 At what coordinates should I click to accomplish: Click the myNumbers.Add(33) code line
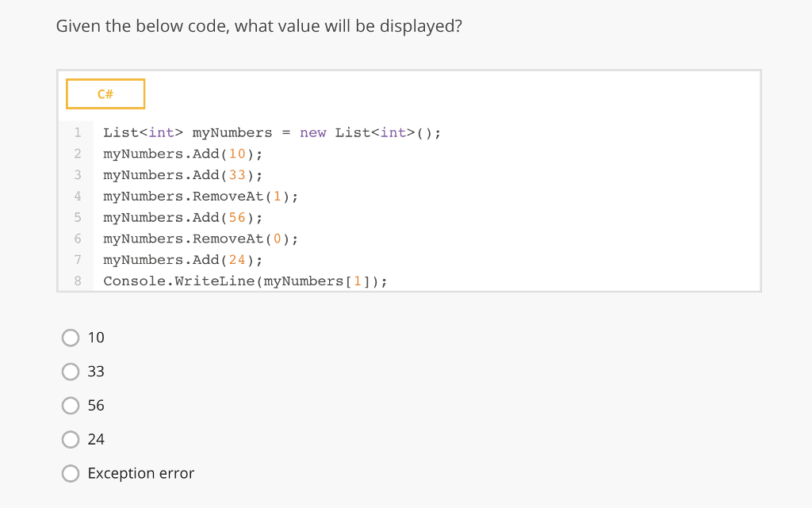click(182, 174)
